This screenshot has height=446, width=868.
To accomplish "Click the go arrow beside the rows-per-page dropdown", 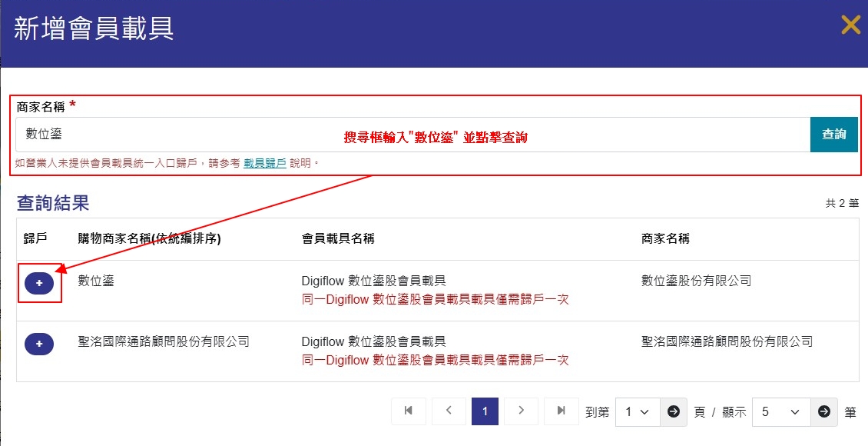I will click(x=824, y=412).
